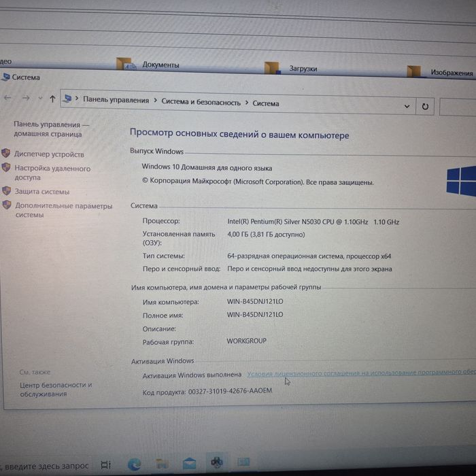Click the heading Просмотр основных сведений о вашем компьютере
Viewport: 476px width, 476px height.
tap(239, 134)
